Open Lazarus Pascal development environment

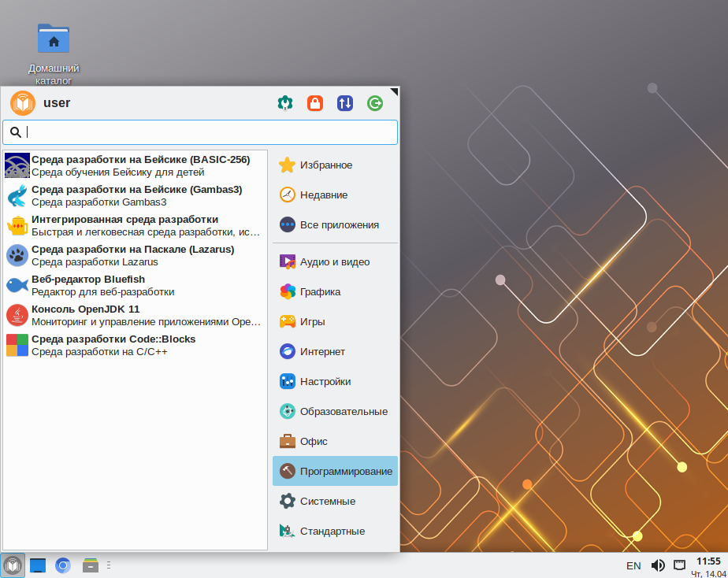coord(135,256)
